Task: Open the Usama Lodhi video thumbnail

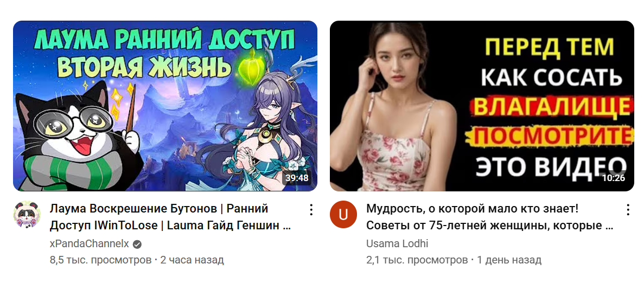Action: coord(482,106)
